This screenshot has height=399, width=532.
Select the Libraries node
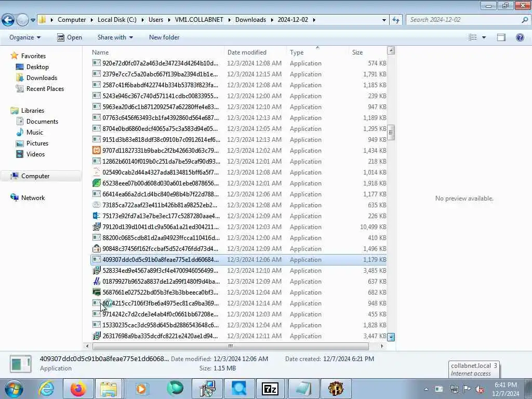33,110
